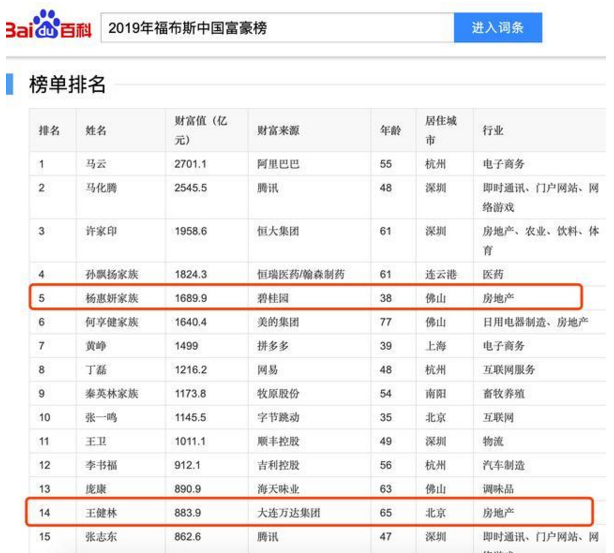
Task: Click the 姓名 column header
Action: point(96,130)
